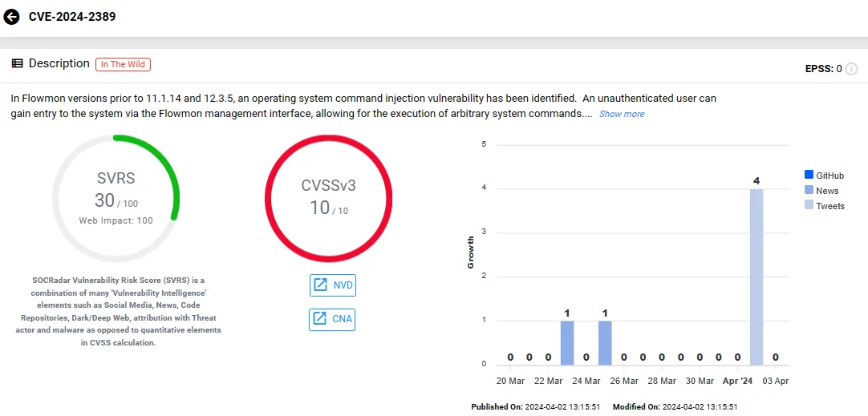Click the 26 Mar axis label

pyautogui.click(x=624, y=382)
